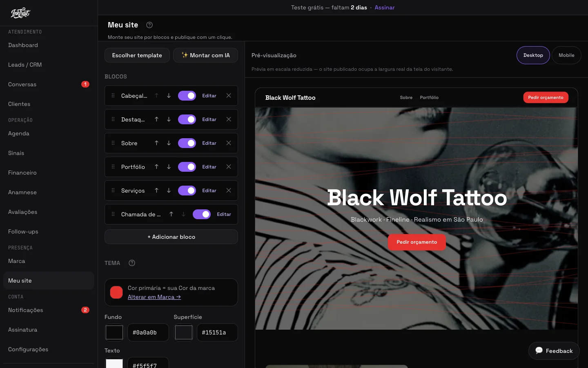The width and height of the screenshot is (588, 368).
Task: Click drag handle of Cabeçalho block
Action: 113,96
